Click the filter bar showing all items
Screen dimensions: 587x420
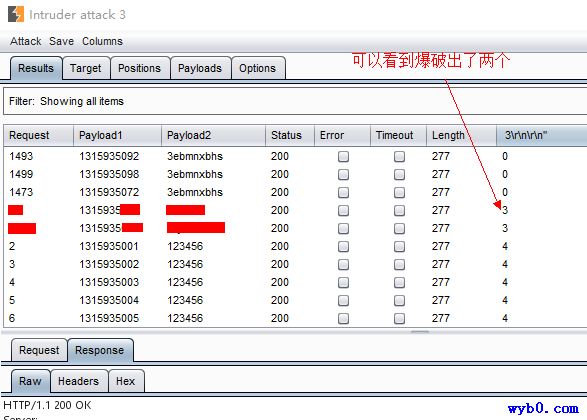(295, 101)
